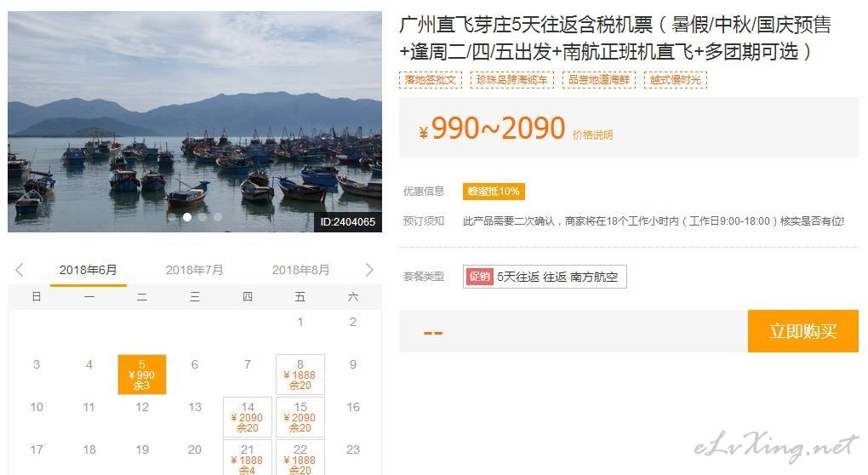The height and width of the screenshot is (475, 868).
Task: Advance calendar with right arrow
Action: (x=369, y=270)
